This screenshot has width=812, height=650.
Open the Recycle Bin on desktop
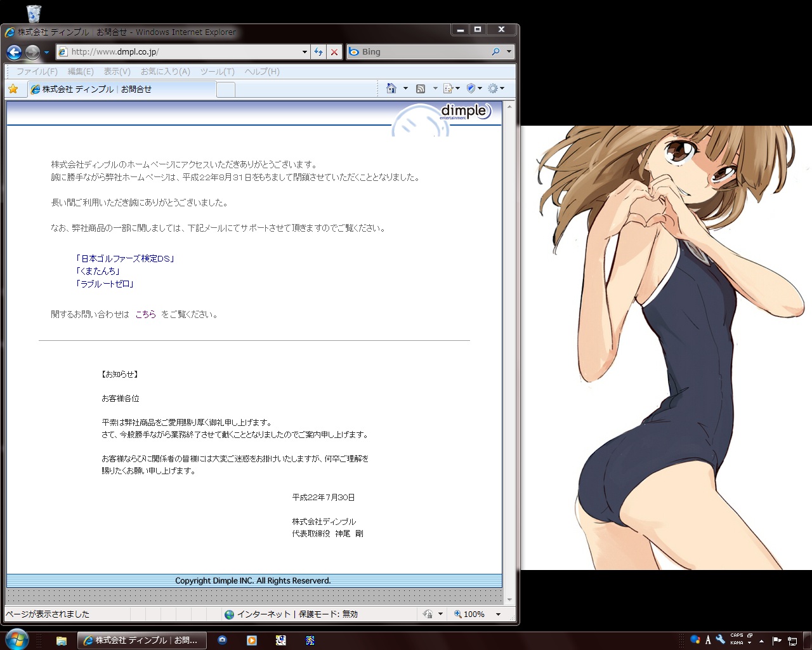coord(34,13)
